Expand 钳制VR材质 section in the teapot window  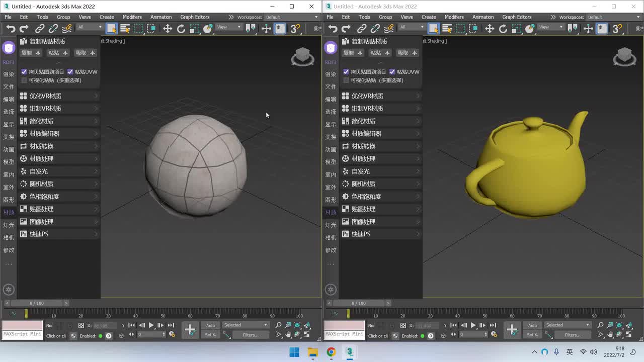pos(381,109)
